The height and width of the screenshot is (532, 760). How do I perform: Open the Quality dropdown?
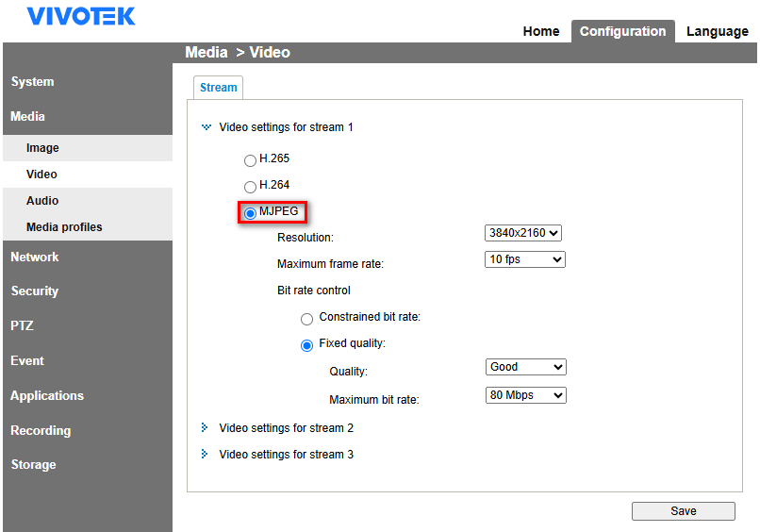pos(526,367)
